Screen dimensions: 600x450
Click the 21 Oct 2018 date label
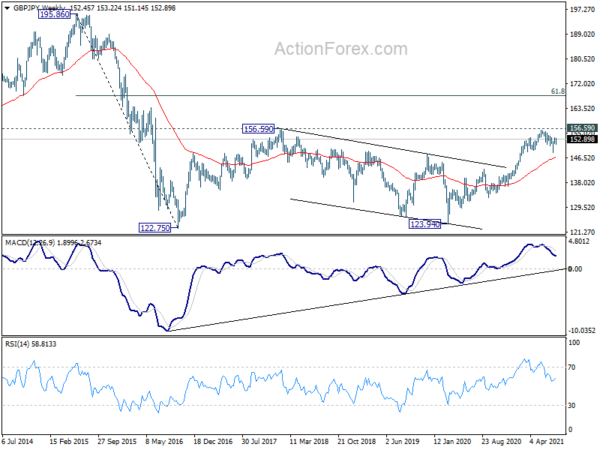coord(357,442)
